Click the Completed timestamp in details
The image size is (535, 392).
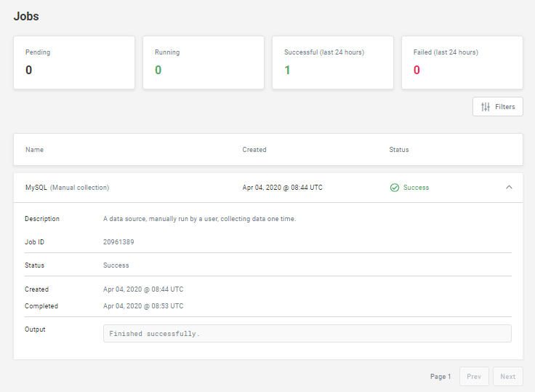point(143,306)
